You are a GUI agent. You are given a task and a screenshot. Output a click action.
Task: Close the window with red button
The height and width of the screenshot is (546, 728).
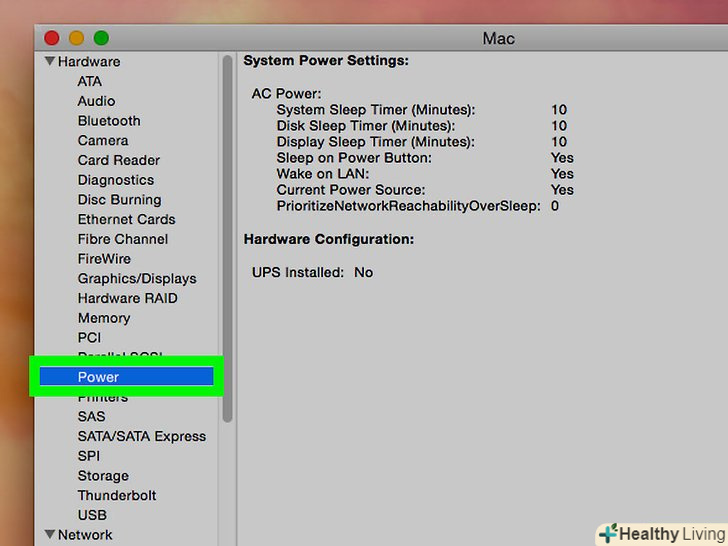[52, 38]
